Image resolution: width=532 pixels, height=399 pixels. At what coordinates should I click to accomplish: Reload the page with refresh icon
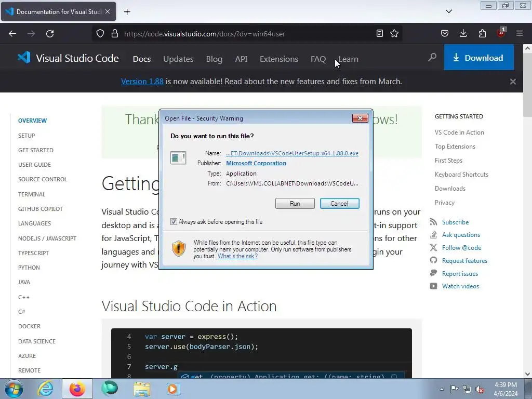50,34
